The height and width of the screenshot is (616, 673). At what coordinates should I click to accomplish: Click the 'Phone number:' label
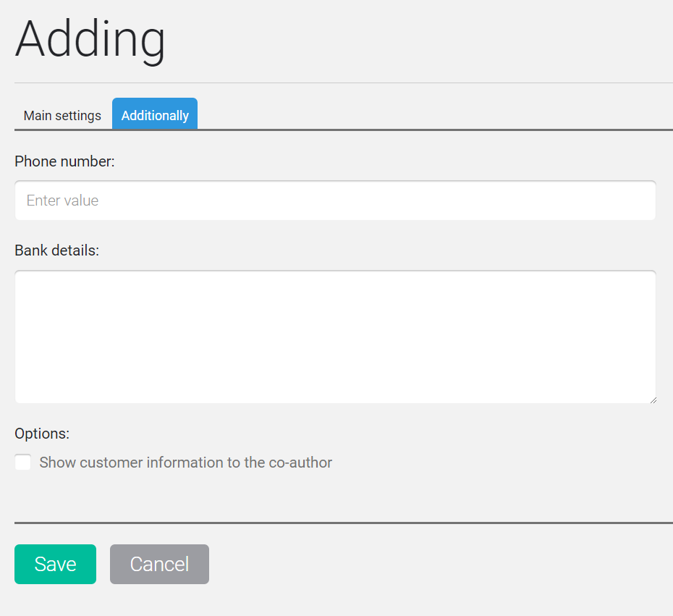click(65, 161)
